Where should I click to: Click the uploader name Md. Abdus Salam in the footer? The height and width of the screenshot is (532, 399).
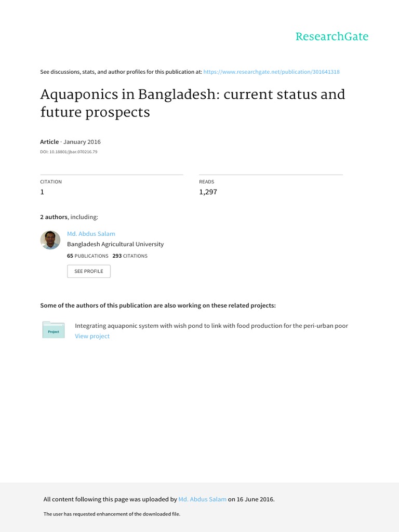point(202,499)
